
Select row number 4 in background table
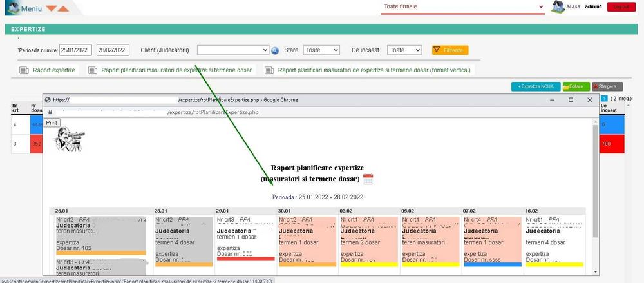click(20, 124)
